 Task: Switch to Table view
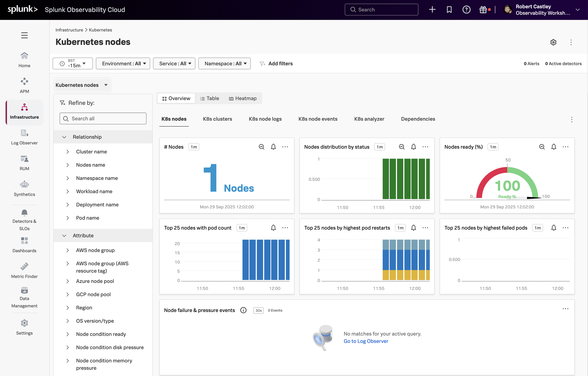point(210,98)
